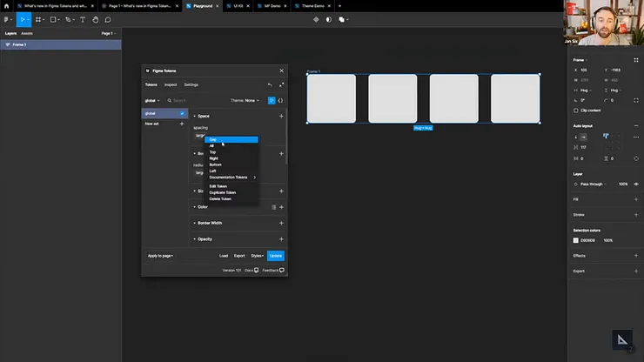Select the Hand tool
Image resolution: width=644 pixels, height=362 pixels.
tap(95, 19)
